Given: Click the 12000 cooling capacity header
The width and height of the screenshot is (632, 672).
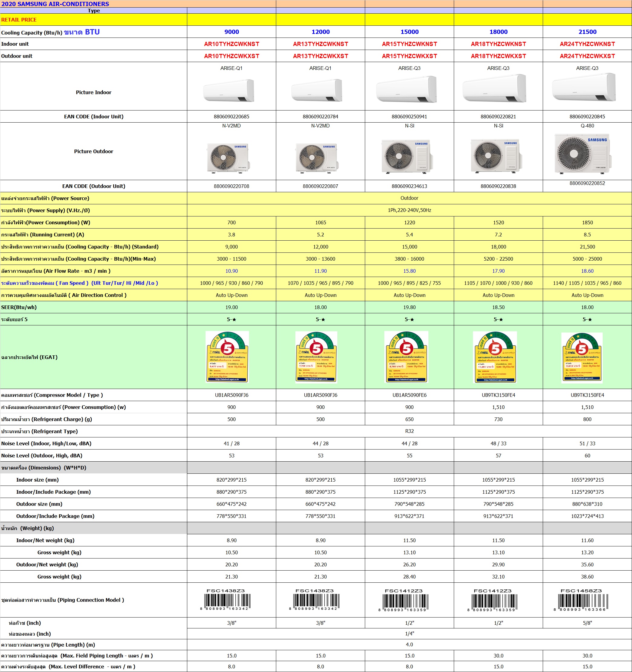Looking at the screenshot, I should (x=321, y=32).
